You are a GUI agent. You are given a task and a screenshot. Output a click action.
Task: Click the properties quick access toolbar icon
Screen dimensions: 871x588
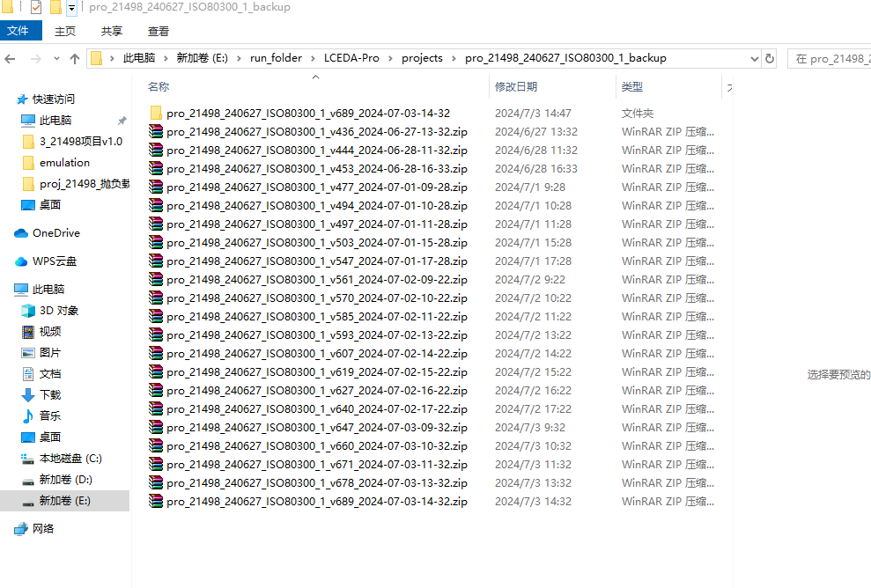(x=35, y=7)
